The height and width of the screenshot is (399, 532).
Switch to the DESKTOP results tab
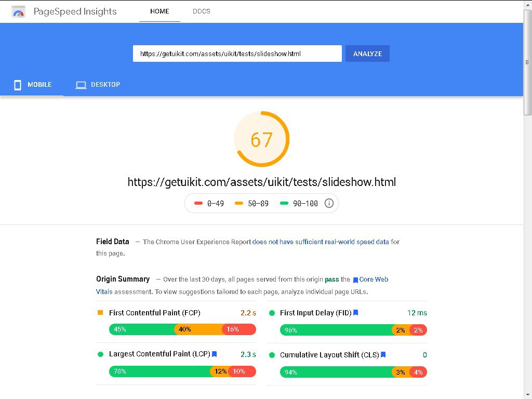105,85
